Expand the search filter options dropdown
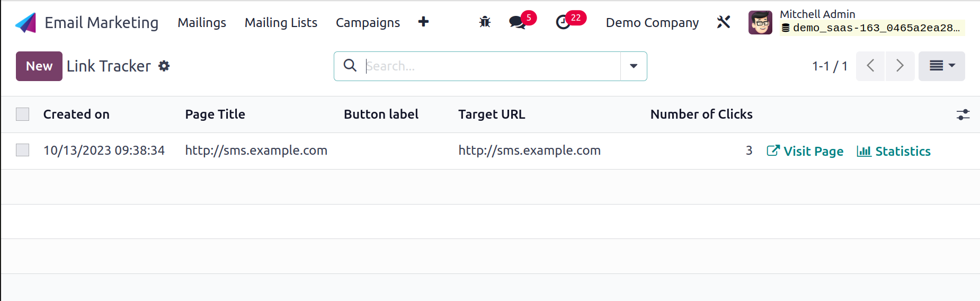Viewport: 980px width, 301px height. pyautogui.click(x=634, y=66)
